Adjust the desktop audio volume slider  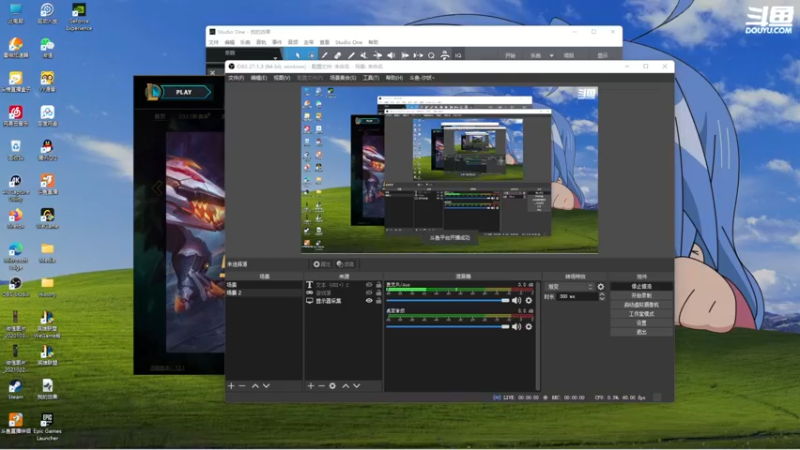(447, 327)
